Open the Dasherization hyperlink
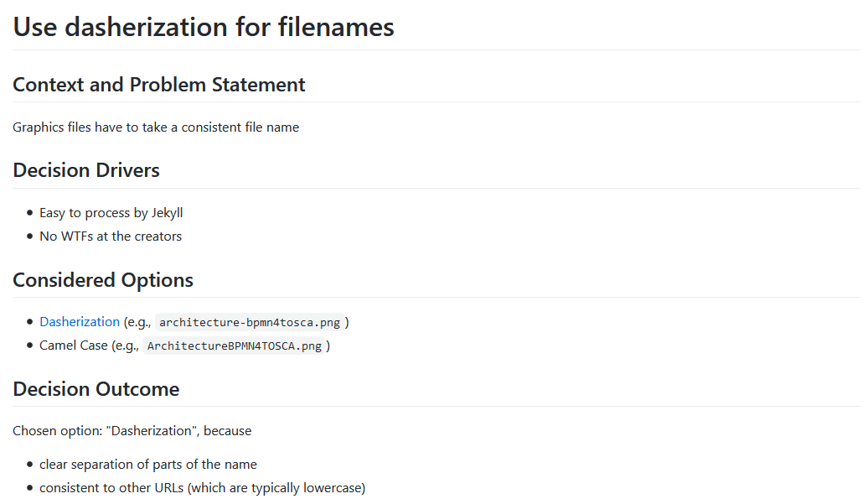 [80, 322]
